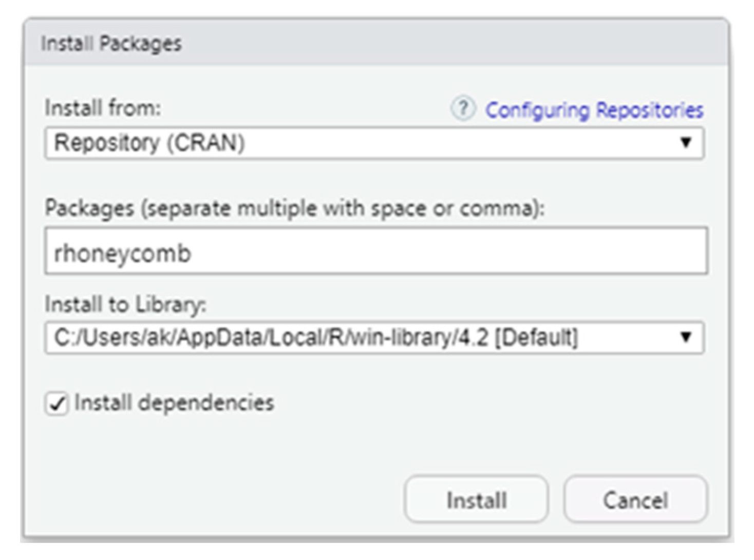Viewport: 754px width, 560px height.
Task: Click blank area below Install dependencies
Action: [x=205, y=452]
